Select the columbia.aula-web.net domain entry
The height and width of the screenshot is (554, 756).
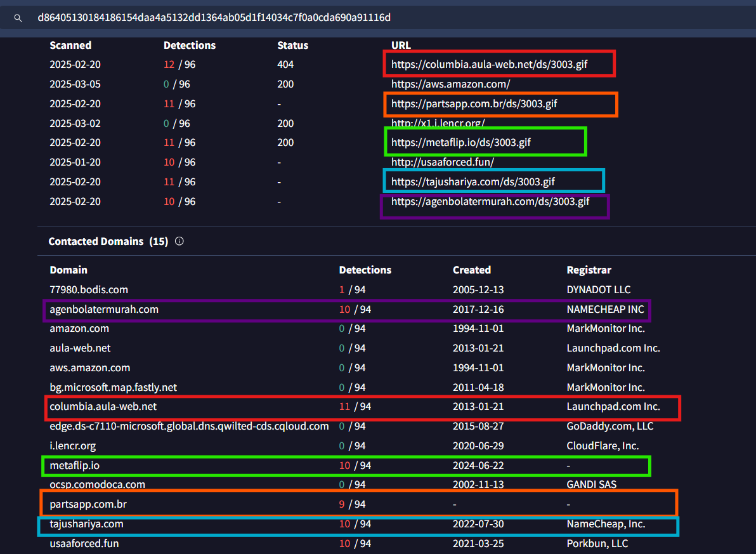(x=103, y=406)
